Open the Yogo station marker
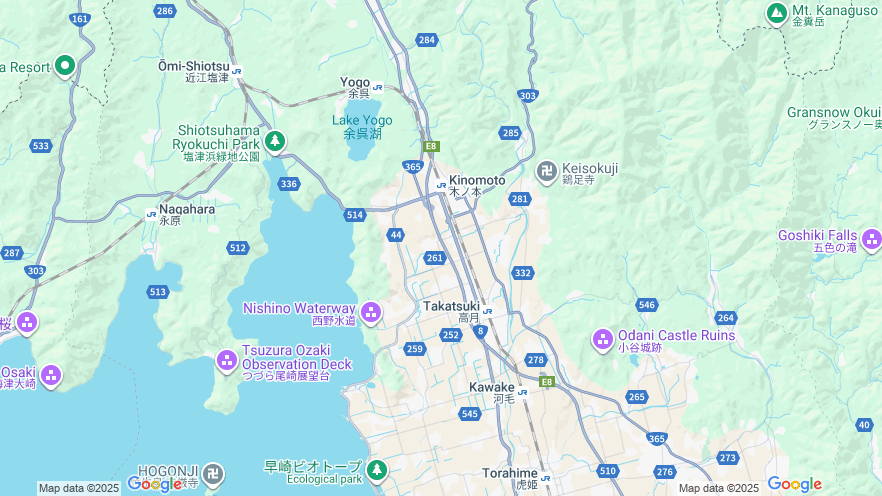This screenshot has width=882, height=496. click(377, 87)
